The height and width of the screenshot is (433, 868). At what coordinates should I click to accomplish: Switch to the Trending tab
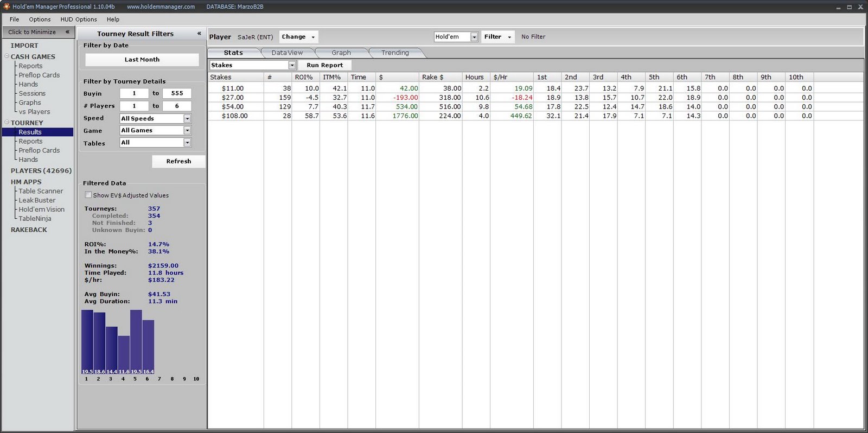[x=395, y=53]
